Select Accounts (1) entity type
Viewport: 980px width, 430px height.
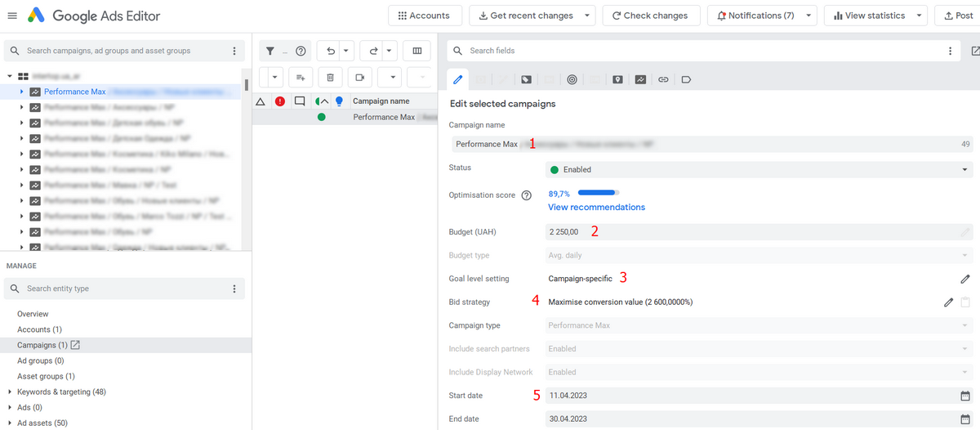pyautogui.click(x=39, y=329)
